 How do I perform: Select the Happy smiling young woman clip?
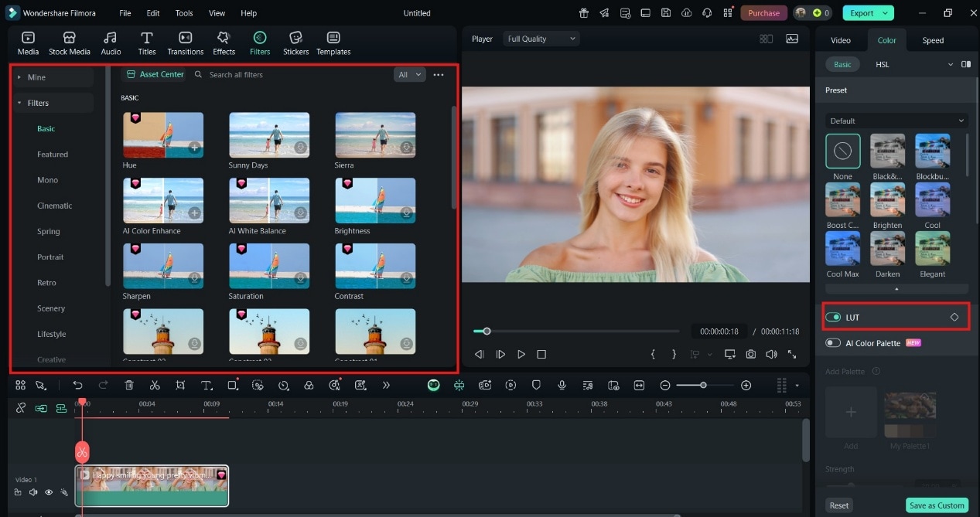tap(152, 485)
